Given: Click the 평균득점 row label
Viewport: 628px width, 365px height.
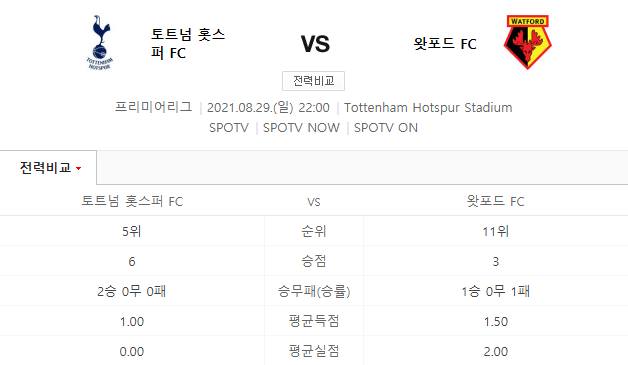Looking at the screenshot, I should coord(314,321).
